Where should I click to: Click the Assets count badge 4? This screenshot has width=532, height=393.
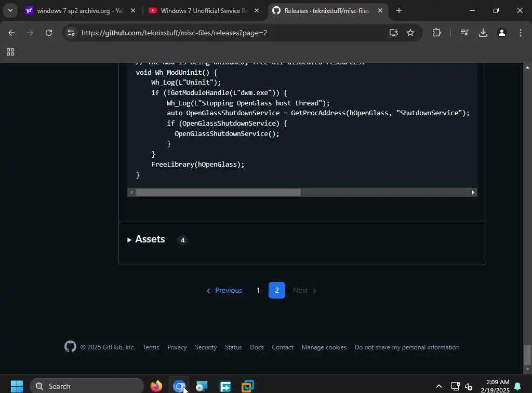coord(182,240)
